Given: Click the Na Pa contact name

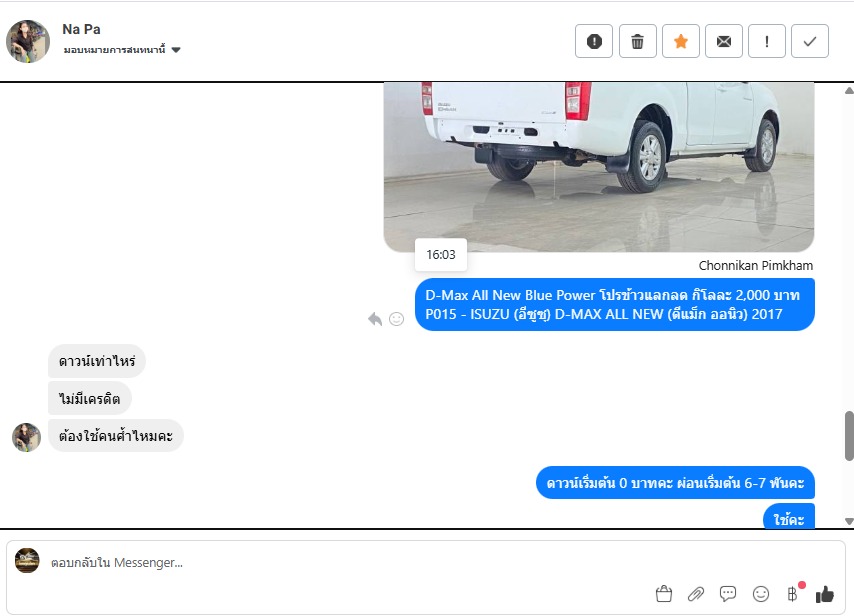Looking at the screenshot, I should pos(81,29).
